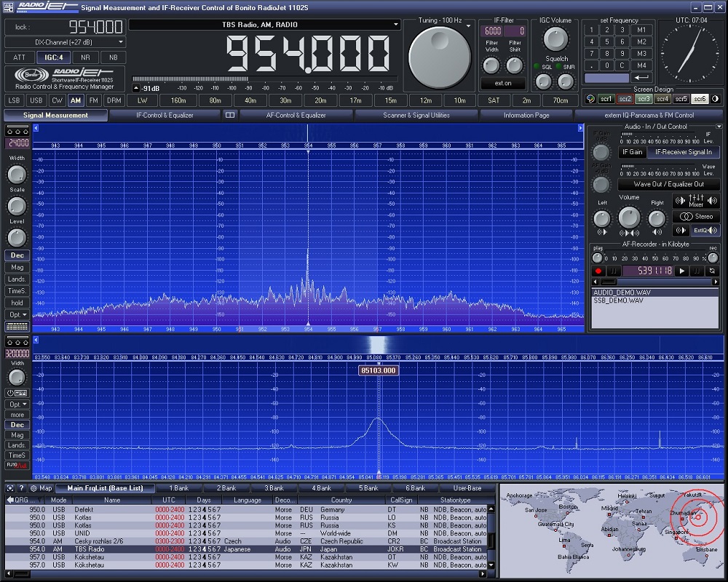Open the lower spectrum Opt. dropdown
The height and width of the screenshot is (582, 728).
(17, 404)
